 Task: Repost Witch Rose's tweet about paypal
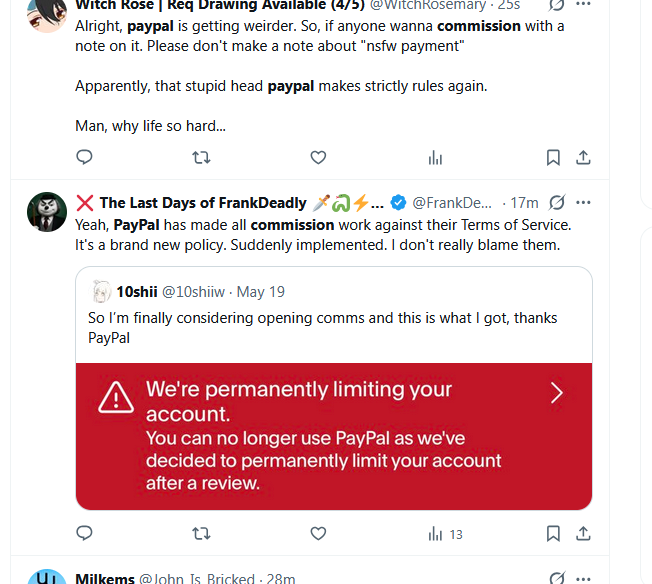pos(201,158)
